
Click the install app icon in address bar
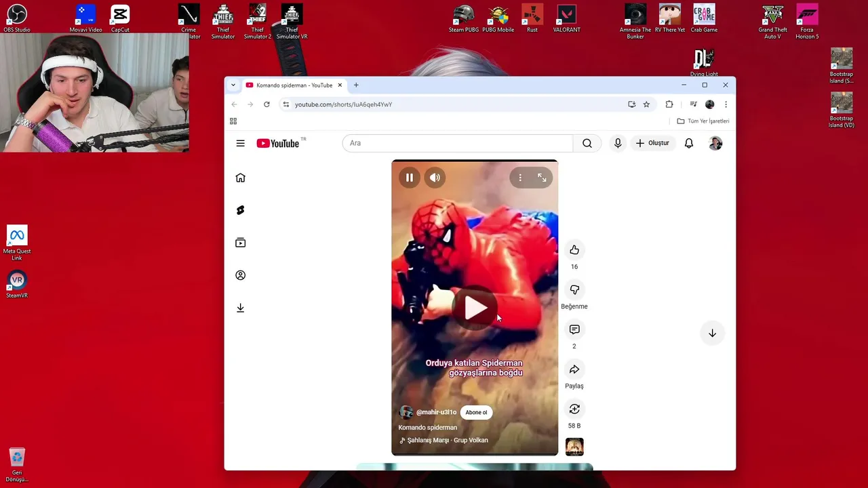tap(631, 104)
